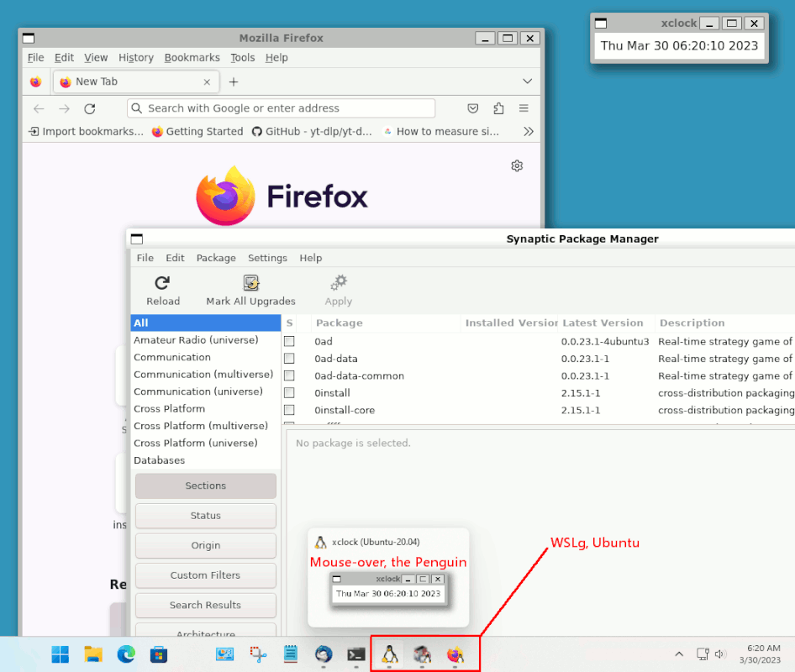Open the Notepad taskbar icon
The width and height of the screenshot is (795, 672).
point(291,654)
